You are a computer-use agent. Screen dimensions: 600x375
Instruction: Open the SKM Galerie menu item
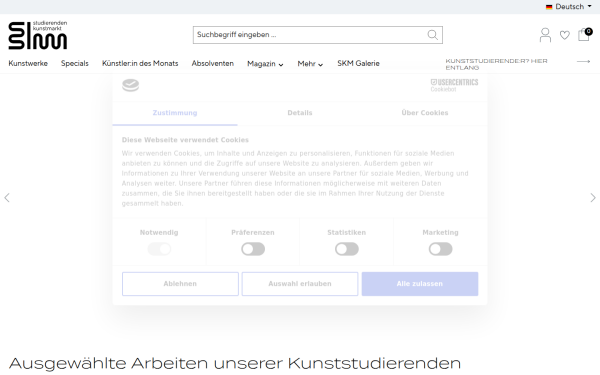(359, 63)
